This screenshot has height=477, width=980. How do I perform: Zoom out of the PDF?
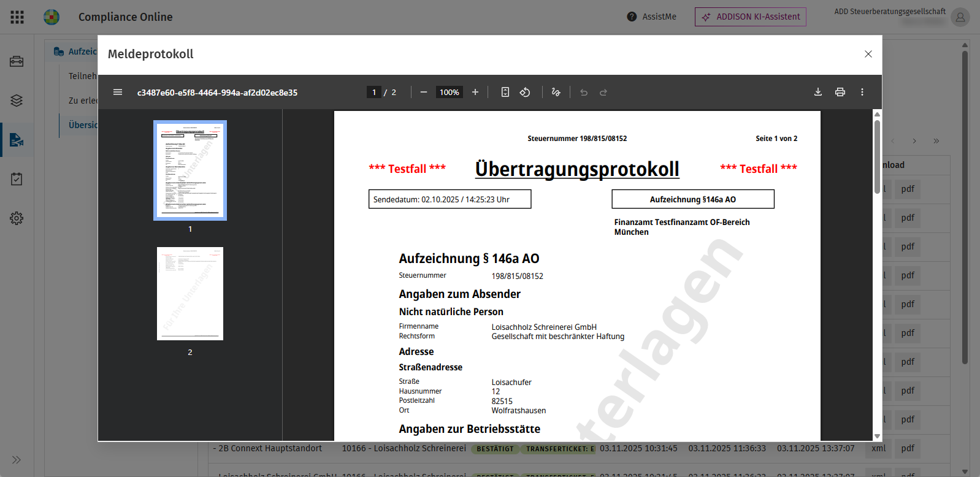tap(424, 92)
